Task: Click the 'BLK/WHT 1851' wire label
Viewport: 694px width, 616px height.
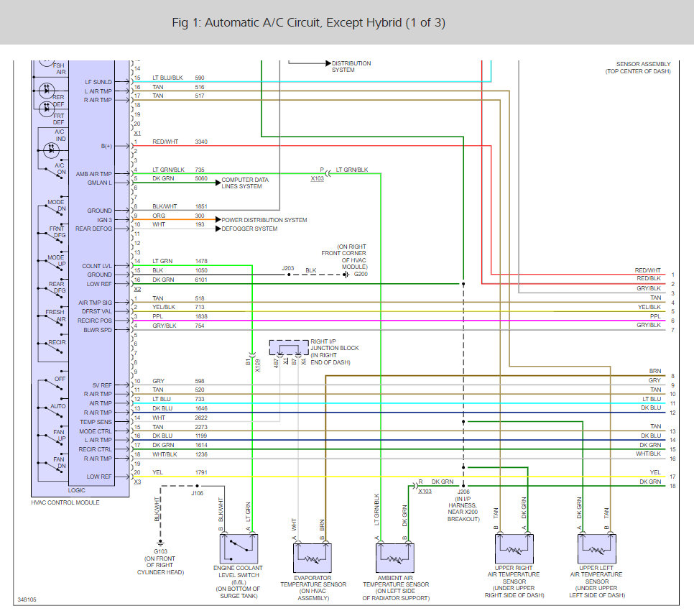Action: pyautogui.click(x=180, y=206)
